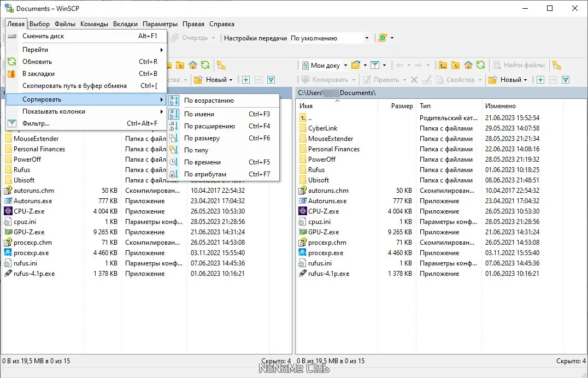The width and height of the screenshot is (588, 378).
Task: Click CPU-Z.exe icon in right panel
Action: pyautogui.click(x=303, y=211)
